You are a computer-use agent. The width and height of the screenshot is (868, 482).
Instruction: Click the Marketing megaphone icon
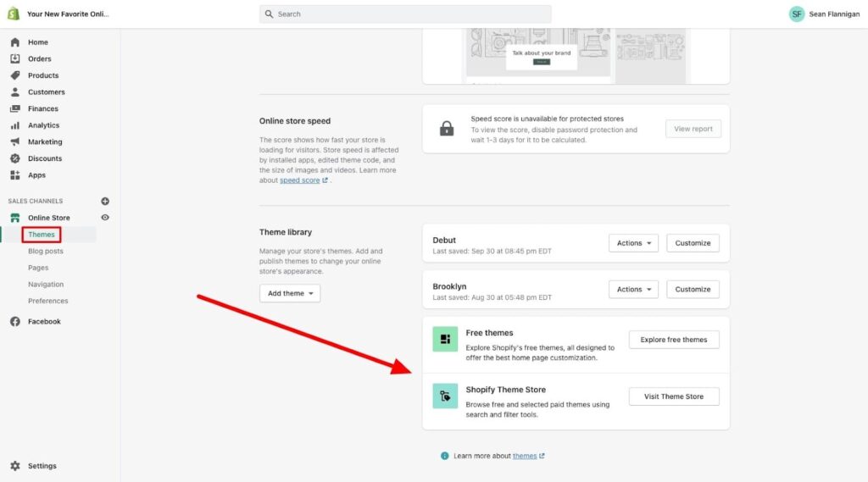click(x=15, y=141)
